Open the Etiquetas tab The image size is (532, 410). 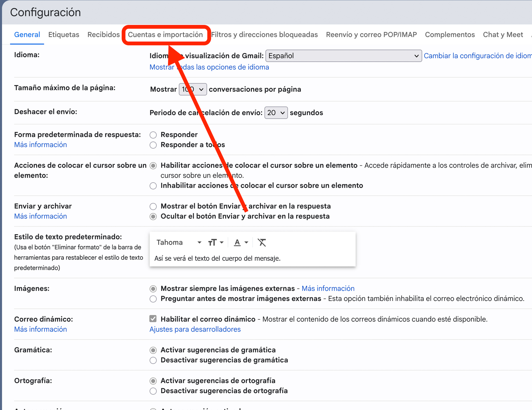(x=64, y=35)
